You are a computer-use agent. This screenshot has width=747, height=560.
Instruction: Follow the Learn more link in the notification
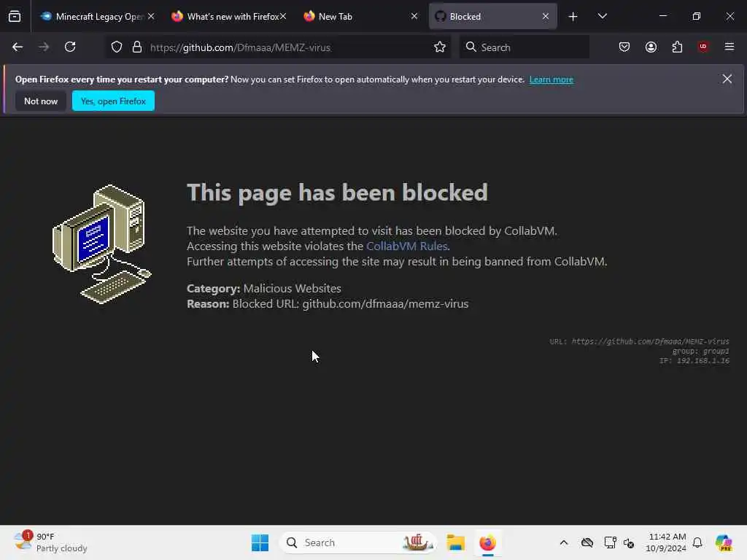(551, 79)
